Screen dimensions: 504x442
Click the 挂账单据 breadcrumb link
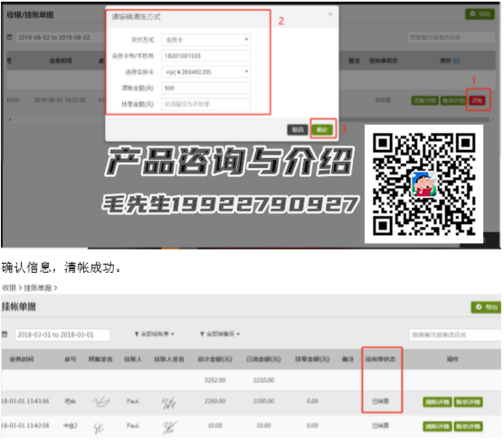point(38,287)
